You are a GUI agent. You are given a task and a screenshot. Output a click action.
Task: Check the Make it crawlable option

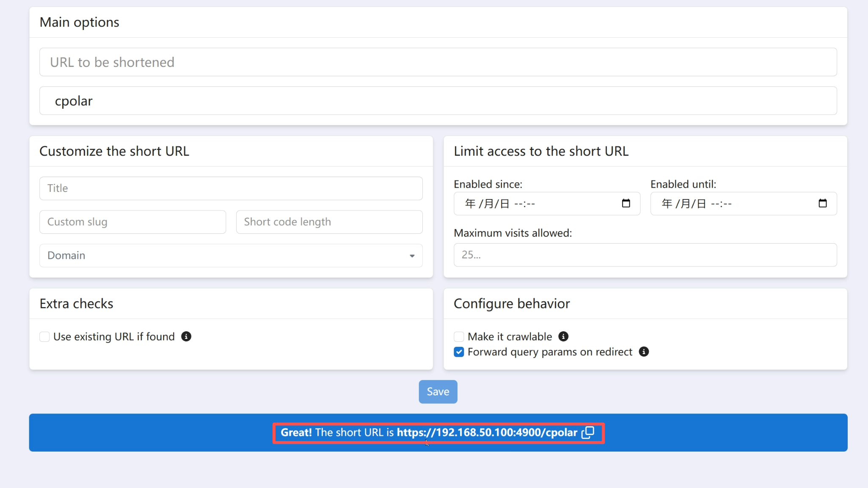click(x=459, y=337)
